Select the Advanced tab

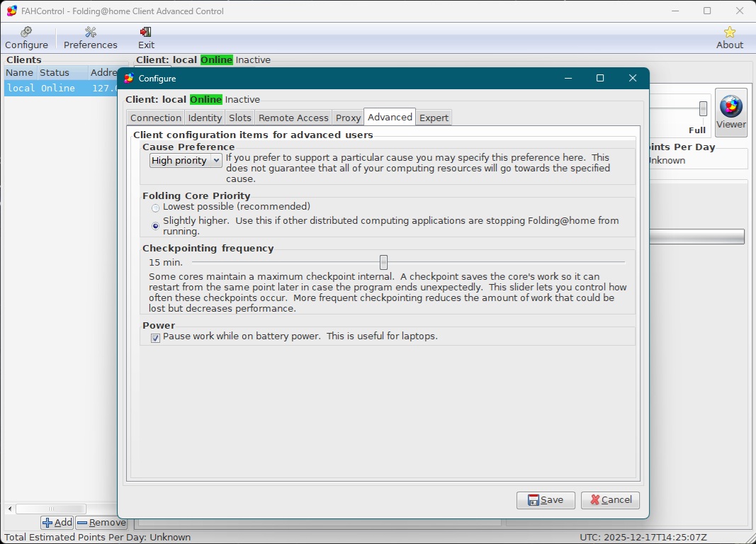click(390, 117)
